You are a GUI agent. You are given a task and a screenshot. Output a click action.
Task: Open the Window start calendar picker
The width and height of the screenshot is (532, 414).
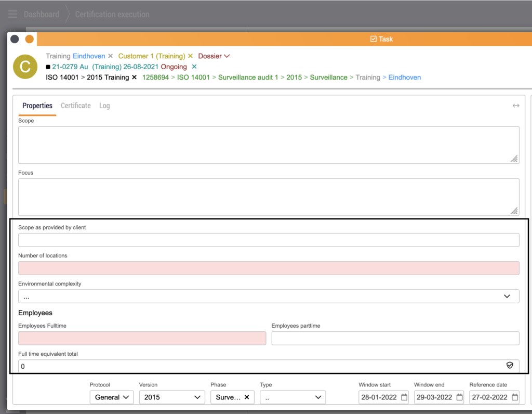(404, 397)
